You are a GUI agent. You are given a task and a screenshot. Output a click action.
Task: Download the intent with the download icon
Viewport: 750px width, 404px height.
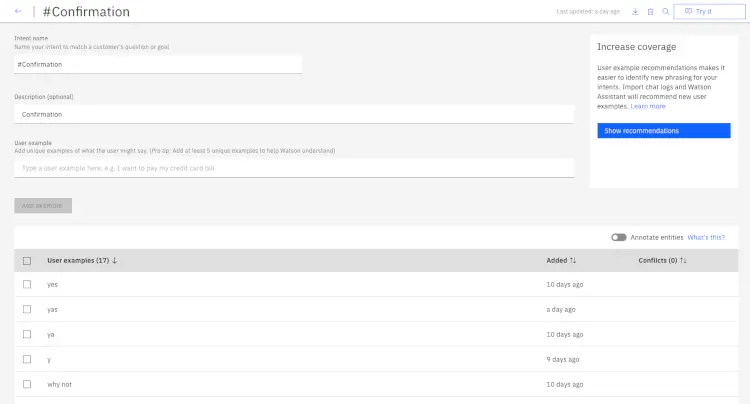[635, 12]
